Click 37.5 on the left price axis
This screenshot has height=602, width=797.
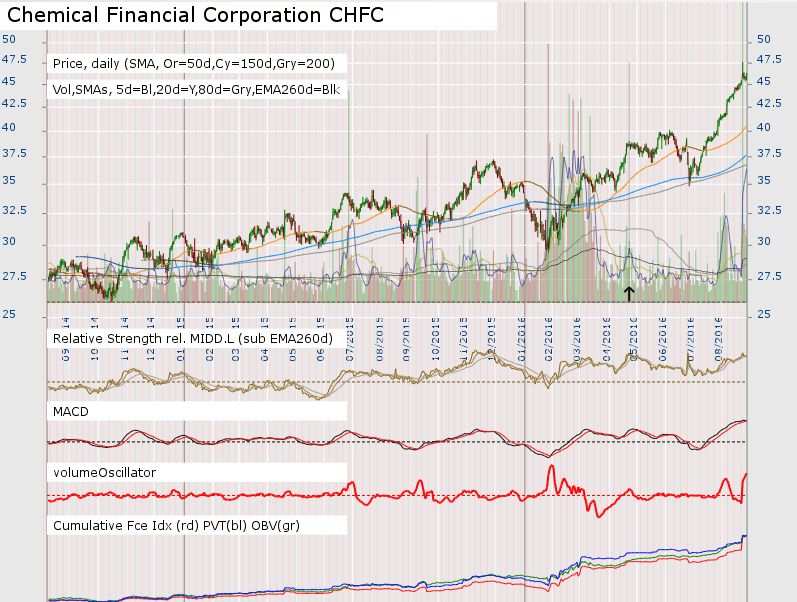pos(14,154)
